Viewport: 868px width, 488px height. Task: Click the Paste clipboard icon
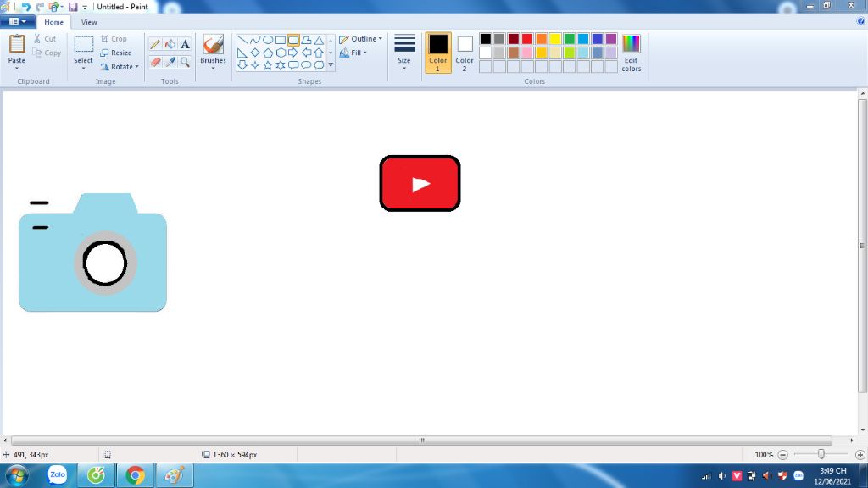[17, 44]
